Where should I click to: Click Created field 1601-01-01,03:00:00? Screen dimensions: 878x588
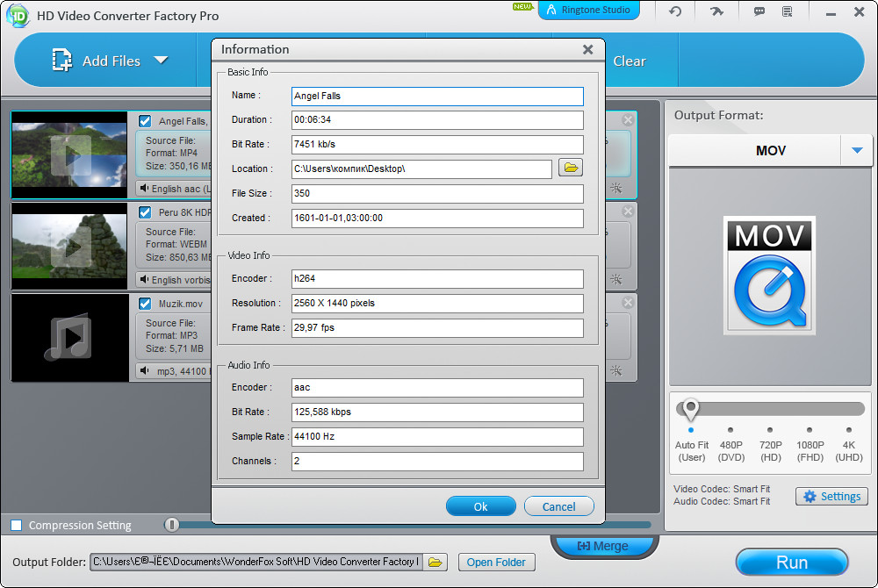click(437, 219)
